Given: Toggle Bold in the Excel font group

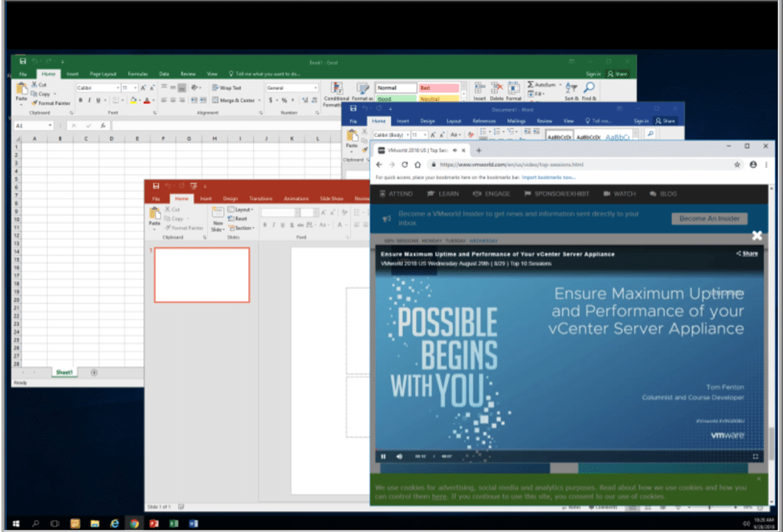Looking at the screenshot, I should click(80, 100).
